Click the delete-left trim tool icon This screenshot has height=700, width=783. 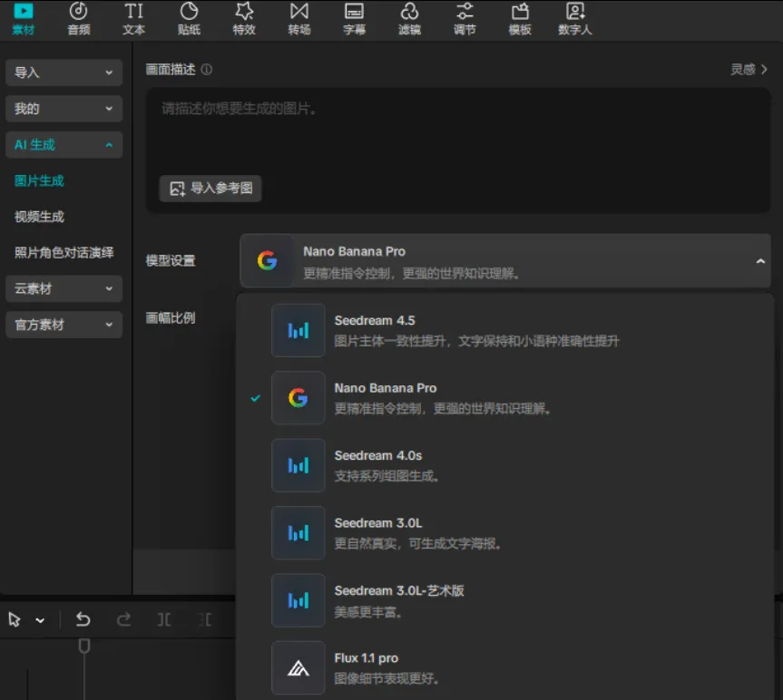[x=204, y=619]
